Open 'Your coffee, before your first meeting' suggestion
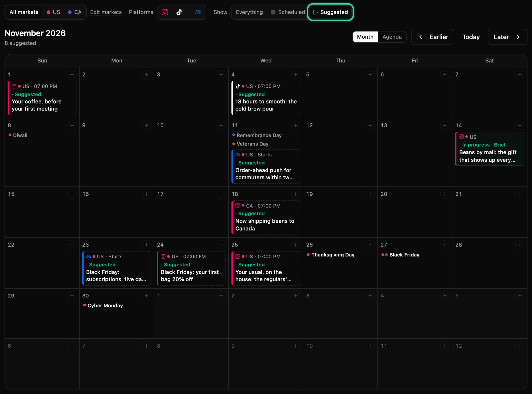Screen dimensions: 532x394 point(42,98)
